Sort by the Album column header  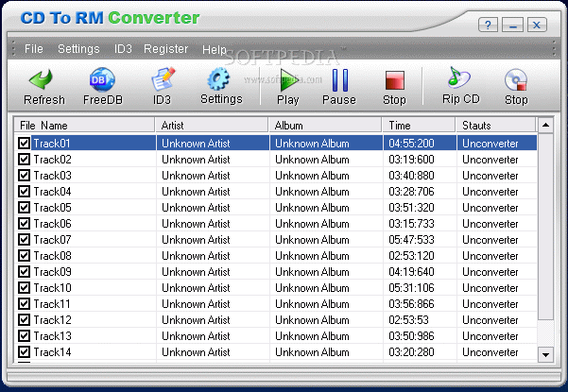(x=325, y=126)
